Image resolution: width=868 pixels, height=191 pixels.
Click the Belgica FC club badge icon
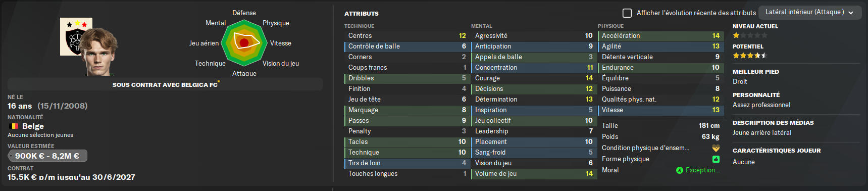75,37
